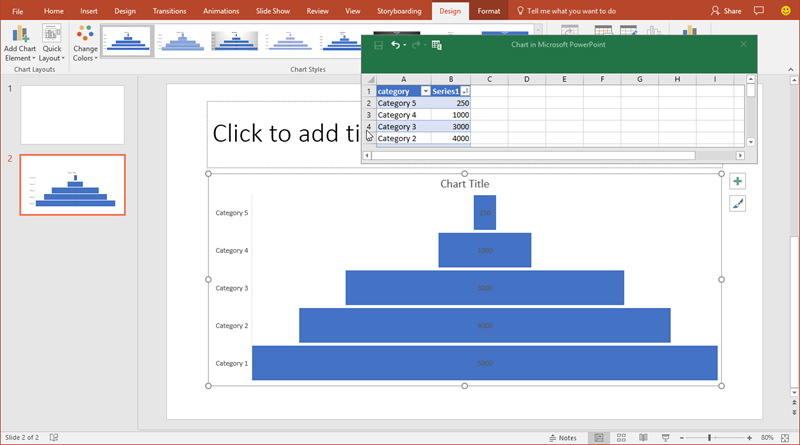Open the Add Chart Element menu
The height and width of the screenshot is (445, 800).
click(x=20, y=44)
